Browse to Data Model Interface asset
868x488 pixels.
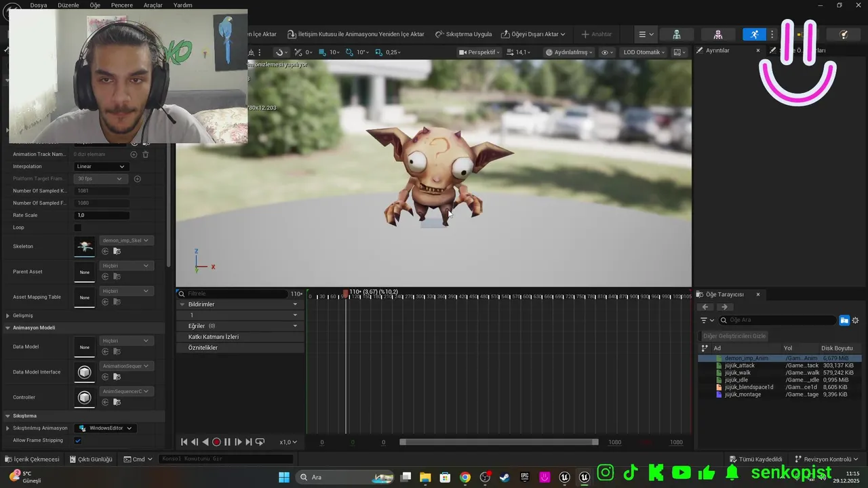[x=117, y=377]
